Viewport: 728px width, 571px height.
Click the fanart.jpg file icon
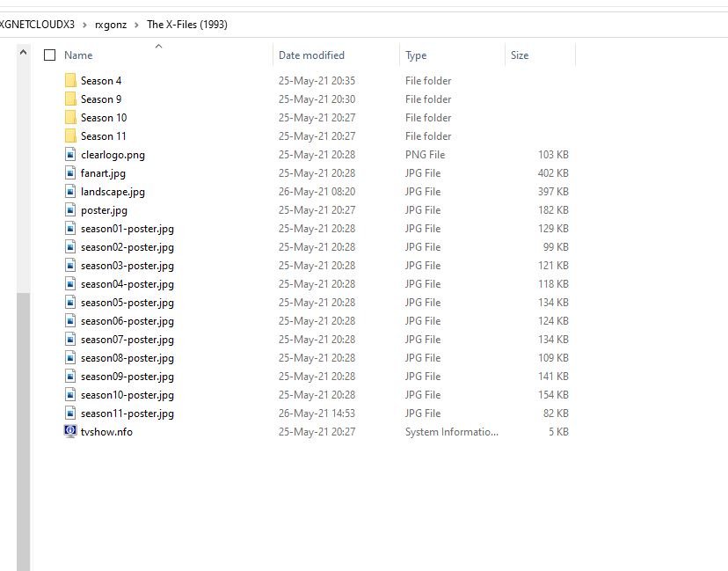[70, 172]
